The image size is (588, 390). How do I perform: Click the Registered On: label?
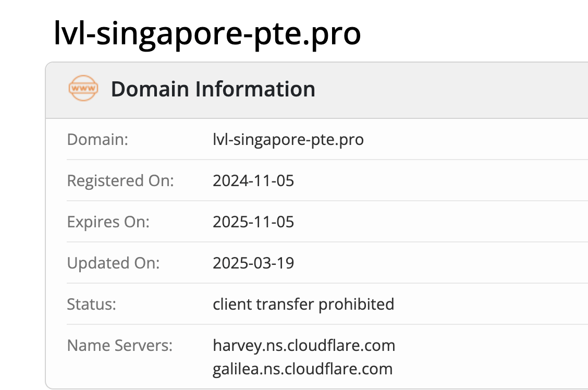point(120,181)
